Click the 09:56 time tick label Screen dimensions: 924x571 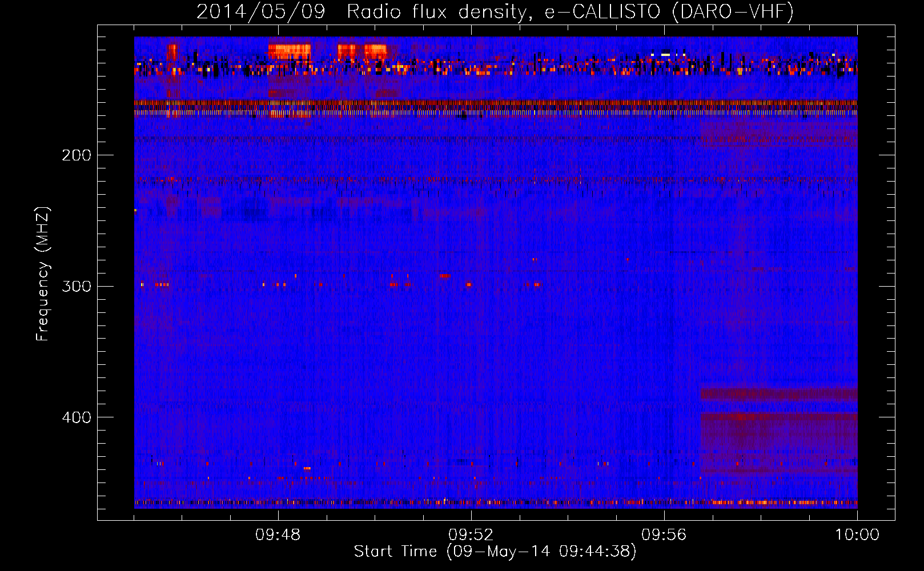[x=664, y=535]
